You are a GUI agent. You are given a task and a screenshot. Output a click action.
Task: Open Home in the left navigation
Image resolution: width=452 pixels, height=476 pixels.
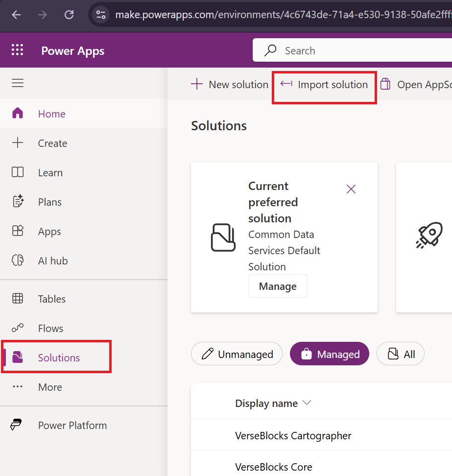coord(84,114)
